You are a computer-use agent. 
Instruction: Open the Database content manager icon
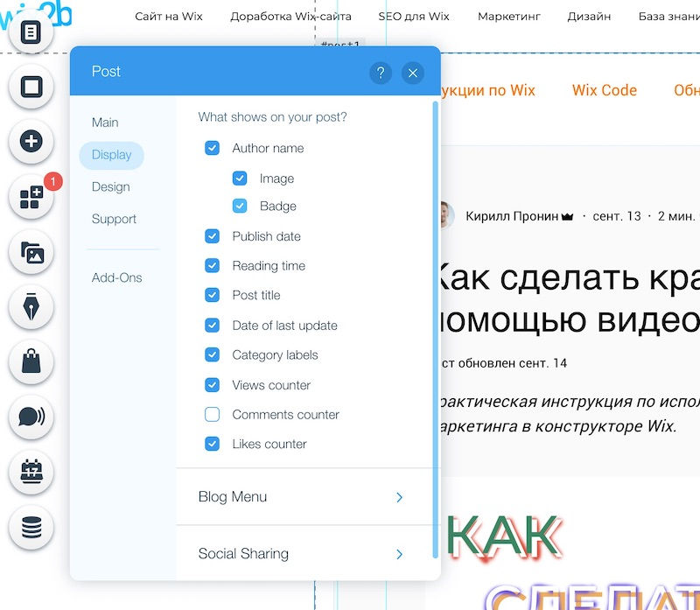pyautogui.click(x=31, y=528)
